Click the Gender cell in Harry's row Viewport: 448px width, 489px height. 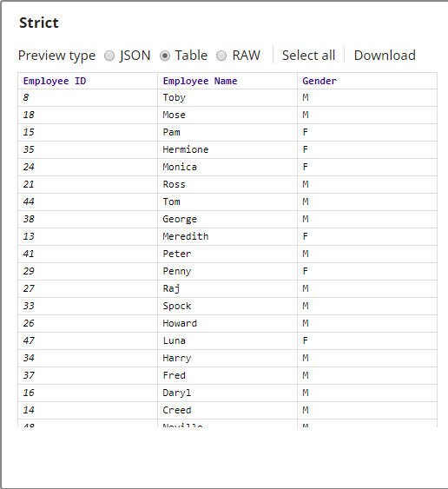[x=367, y=359]
